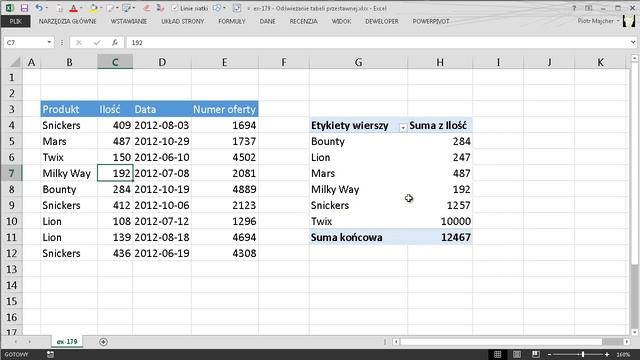This screenshot has width=640, height=360.
Task: Click the Enter checkmark in formula bar
Action: point(97,42)
